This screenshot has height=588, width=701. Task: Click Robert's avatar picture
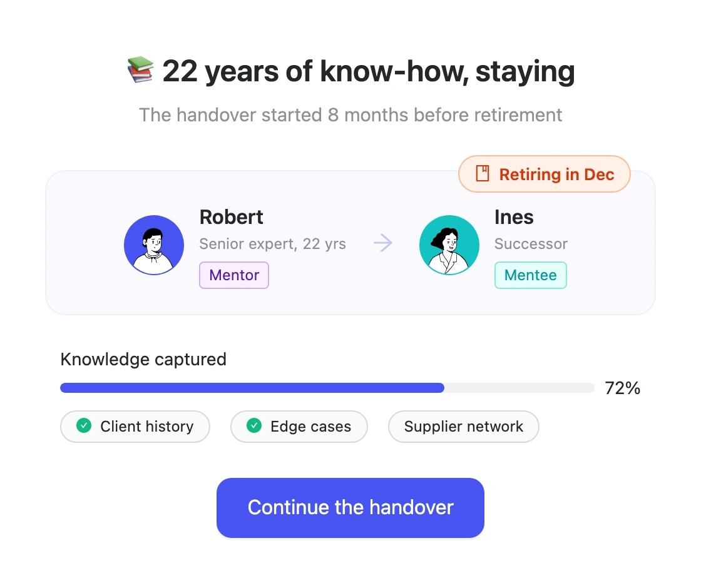tap(154, 245)
